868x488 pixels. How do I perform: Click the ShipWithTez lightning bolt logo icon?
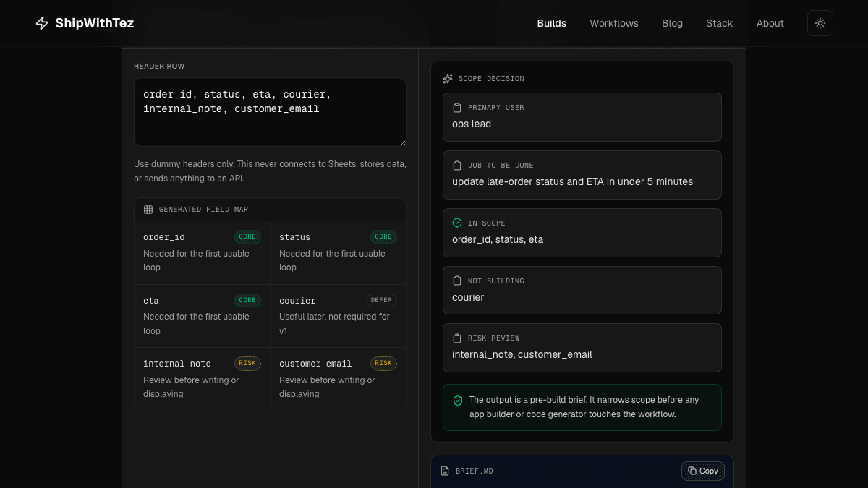42,23
